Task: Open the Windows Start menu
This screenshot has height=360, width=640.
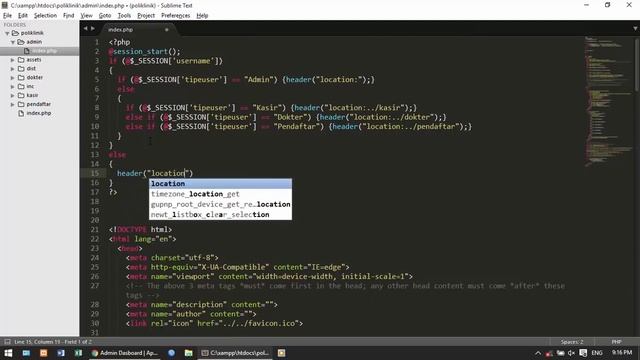Action: point(8,353)
